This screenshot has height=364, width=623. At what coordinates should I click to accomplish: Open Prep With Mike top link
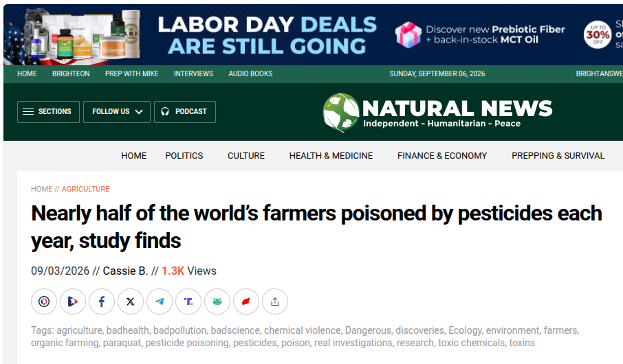point(131,74)
